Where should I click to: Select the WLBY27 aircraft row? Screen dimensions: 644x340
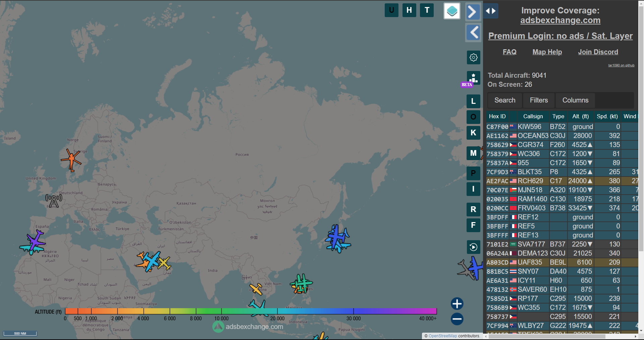tap(562, 326)
